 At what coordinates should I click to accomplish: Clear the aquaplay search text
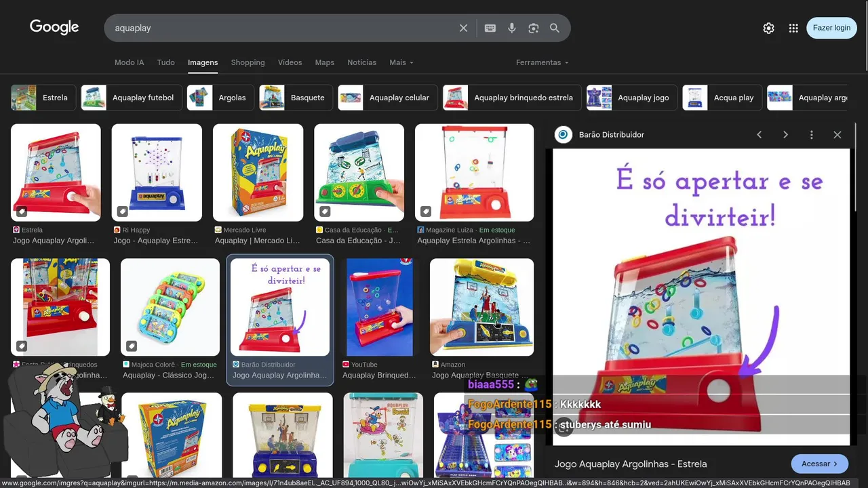pos(463,28)
